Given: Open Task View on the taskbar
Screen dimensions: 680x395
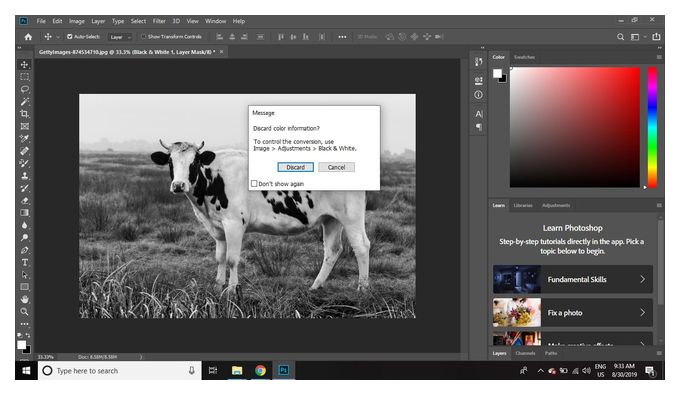Looking at the screenshot, I should click(x=213, y=371).
